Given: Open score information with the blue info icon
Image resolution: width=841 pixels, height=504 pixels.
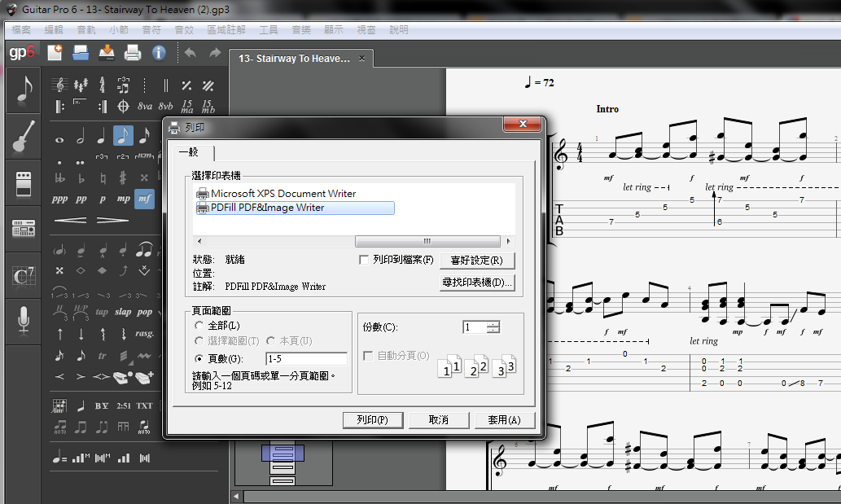Looking at the screenshot, I should [159, 53].
